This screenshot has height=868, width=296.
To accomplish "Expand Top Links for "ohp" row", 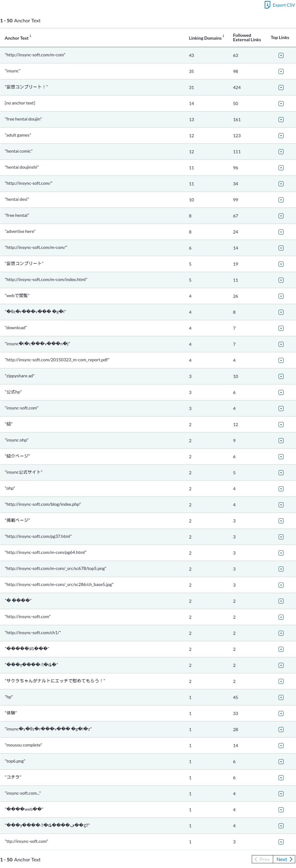I will coord(281,488).
